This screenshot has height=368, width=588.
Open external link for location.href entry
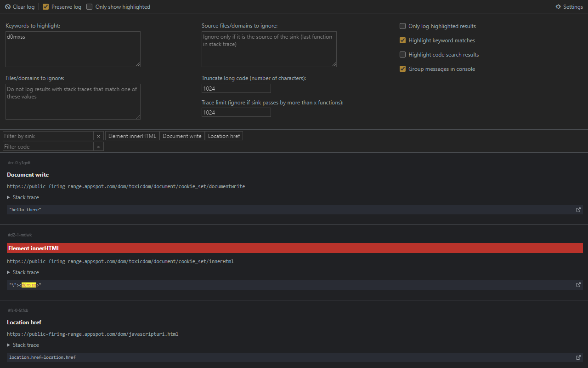tap(578, 357)
